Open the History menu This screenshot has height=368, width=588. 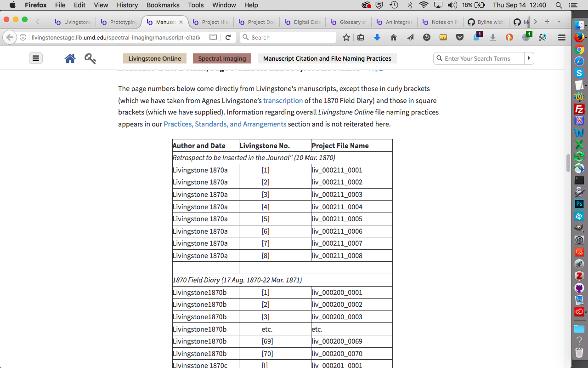[127, 5]
